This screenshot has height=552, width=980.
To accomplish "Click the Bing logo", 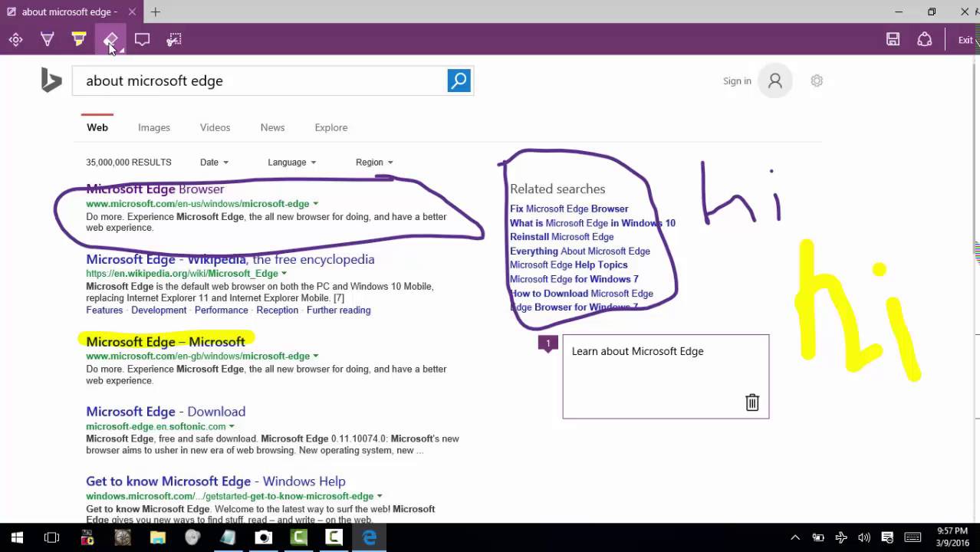I will click(x=51, y=80).
